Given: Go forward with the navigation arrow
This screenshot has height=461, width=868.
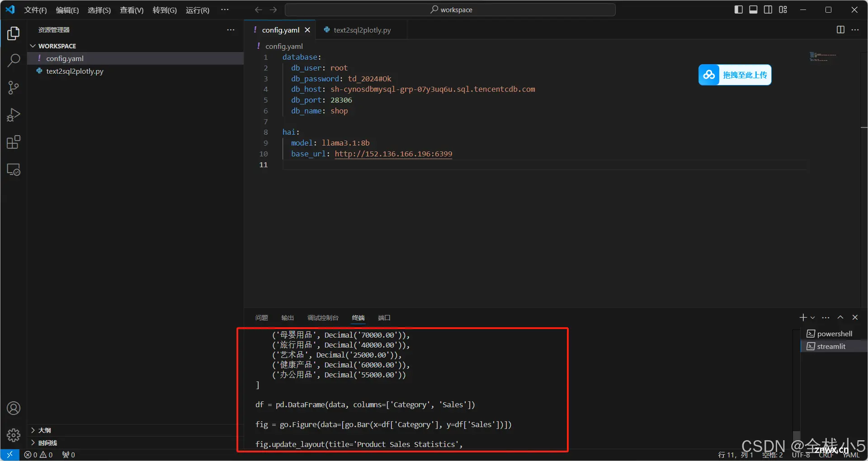Looking at the screenshot, I should click(274, 9).
